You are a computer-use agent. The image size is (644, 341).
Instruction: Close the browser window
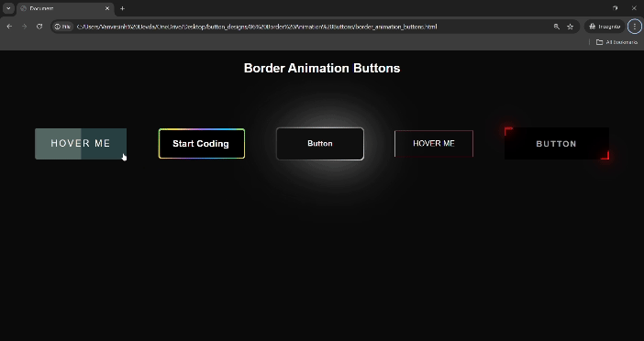(634, 8)
